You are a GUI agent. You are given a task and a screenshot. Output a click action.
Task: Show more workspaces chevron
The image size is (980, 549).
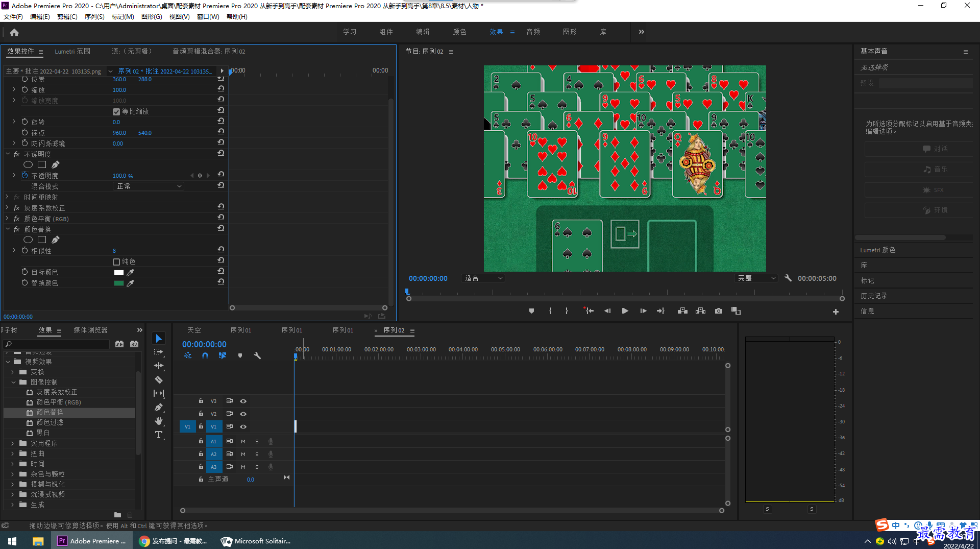pos(642,32)
